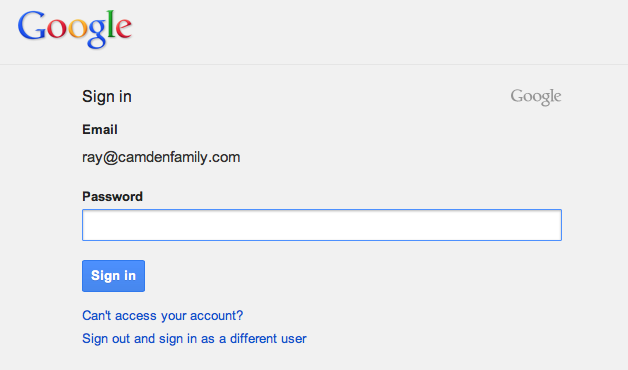Switch accounts via the different user link
The height and width of the screenshot is (370, 628).
click(x=194, y=339)
